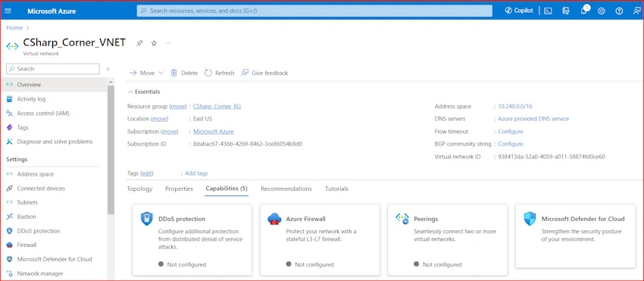This screenshot has height=281, width=644.
Task: Select the Virtual network ID value
Action: 552,157
